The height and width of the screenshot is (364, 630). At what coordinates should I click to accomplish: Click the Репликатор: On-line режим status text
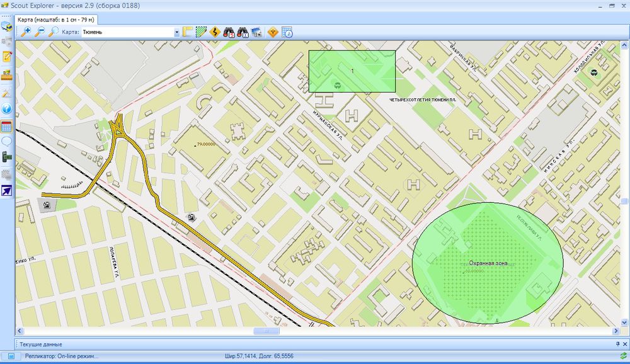62,356
